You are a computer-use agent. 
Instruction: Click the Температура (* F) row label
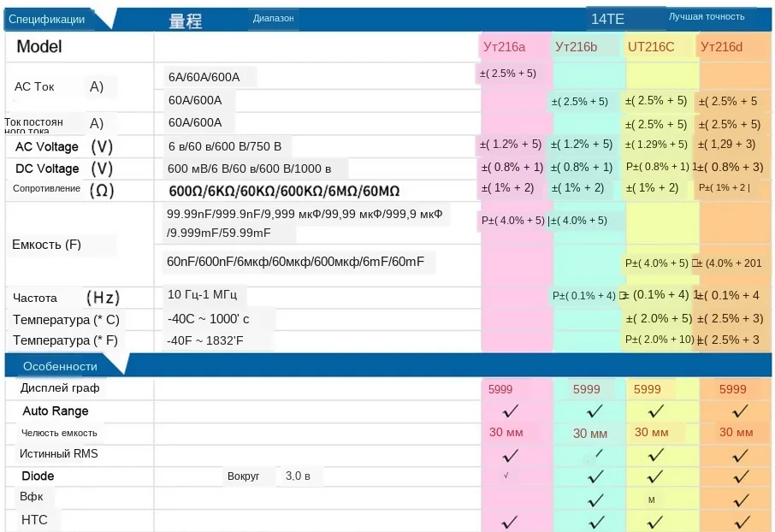pyautogui.click(x=65, y=340)
